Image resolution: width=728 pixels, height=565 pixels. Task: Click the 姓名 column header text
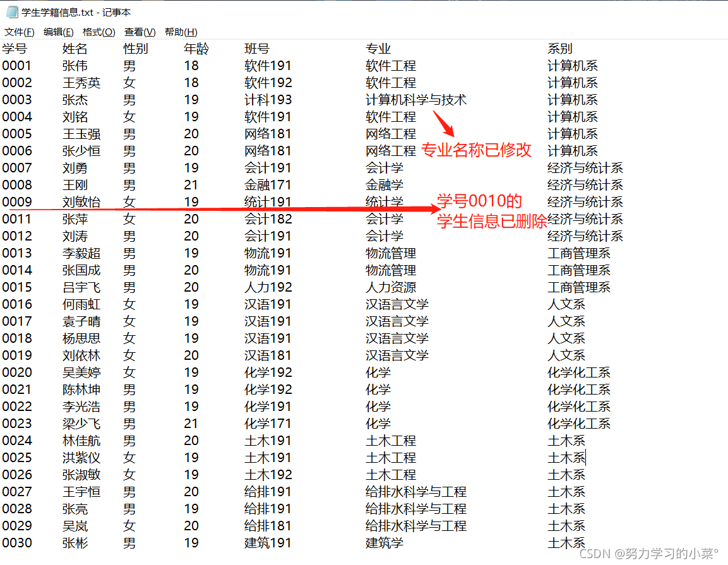(75, 49)
